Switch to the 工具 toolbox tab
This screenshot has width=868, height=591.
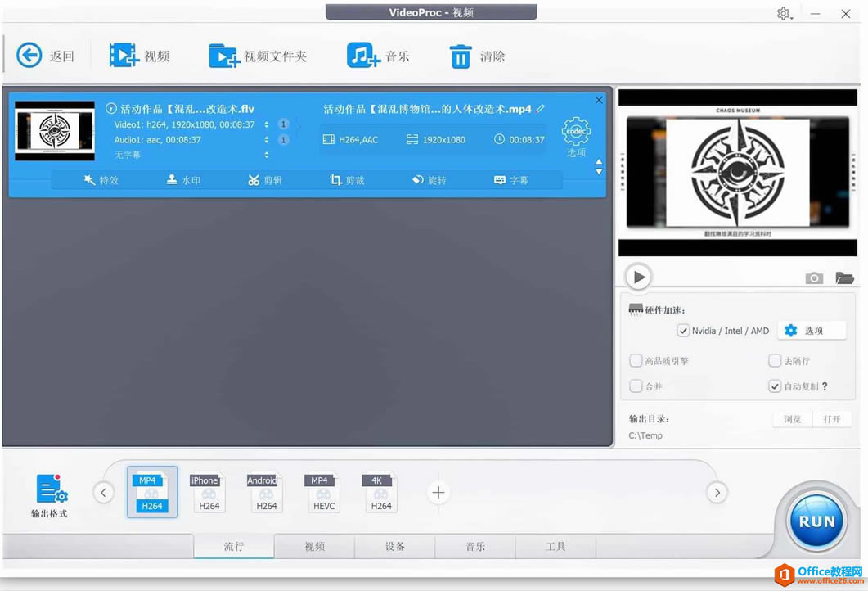(x=555, y=546)
